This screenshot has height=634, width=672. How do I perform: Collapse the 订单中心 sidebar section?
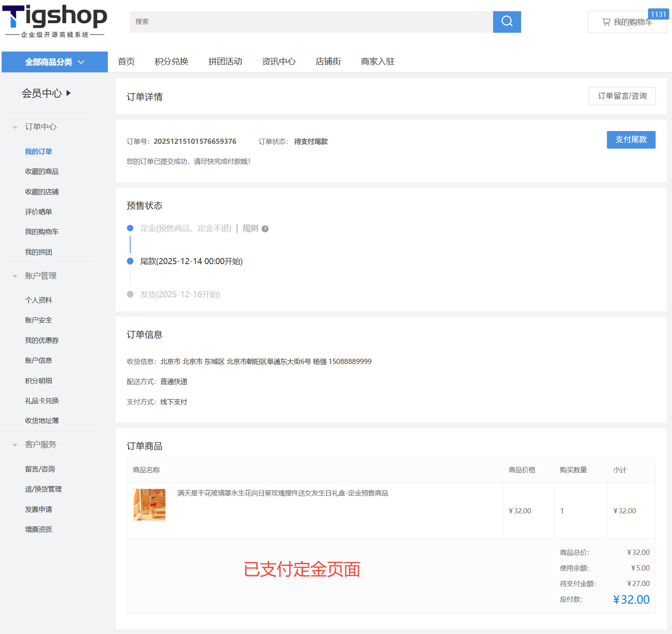pos(15,127)
